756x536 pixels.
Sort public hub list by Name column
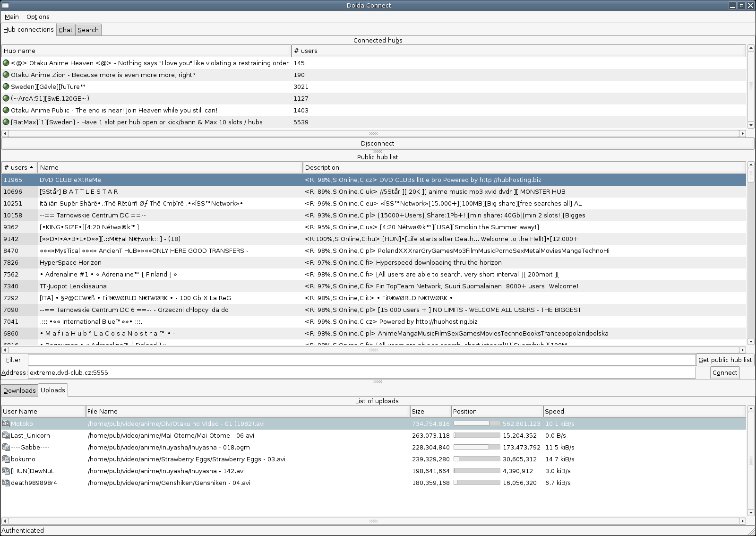[170, 167]
